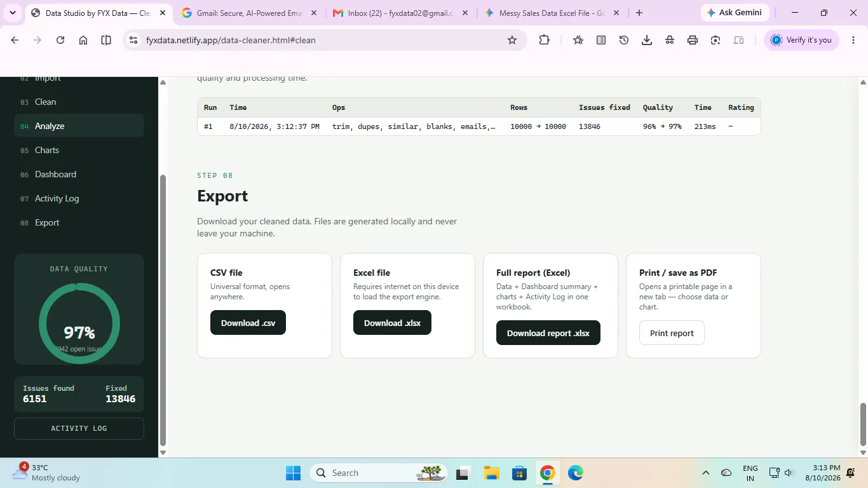Click the volume speaker tray icon
868x488 pixels.
789,473
